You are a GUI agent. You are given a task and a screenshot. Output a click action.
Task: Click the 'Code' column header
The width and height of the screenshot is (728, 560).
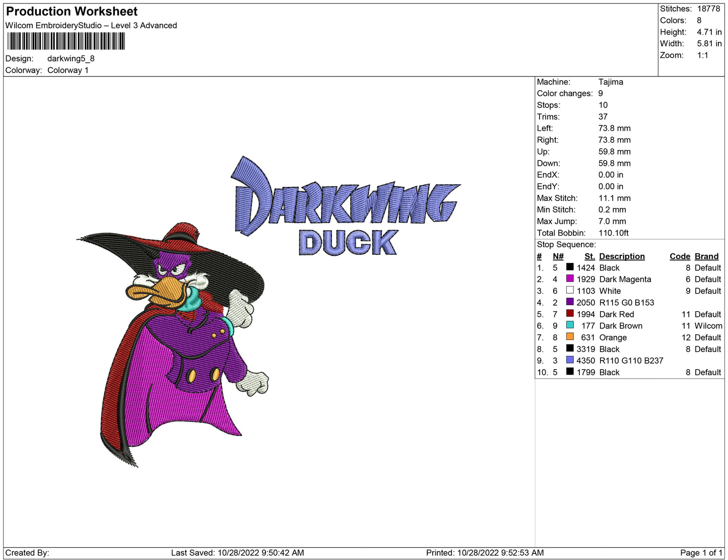tap(680, 256)
